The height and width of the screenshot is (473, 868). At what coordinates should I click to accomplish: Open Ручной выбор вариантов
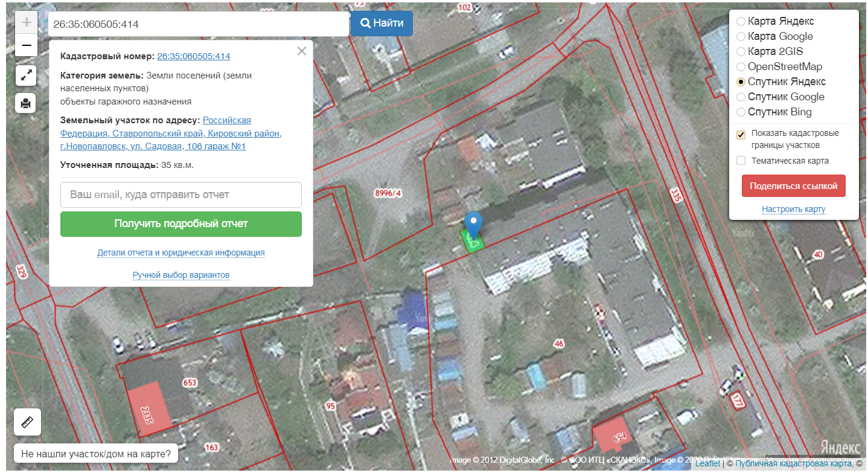click(x=181, y=275)
